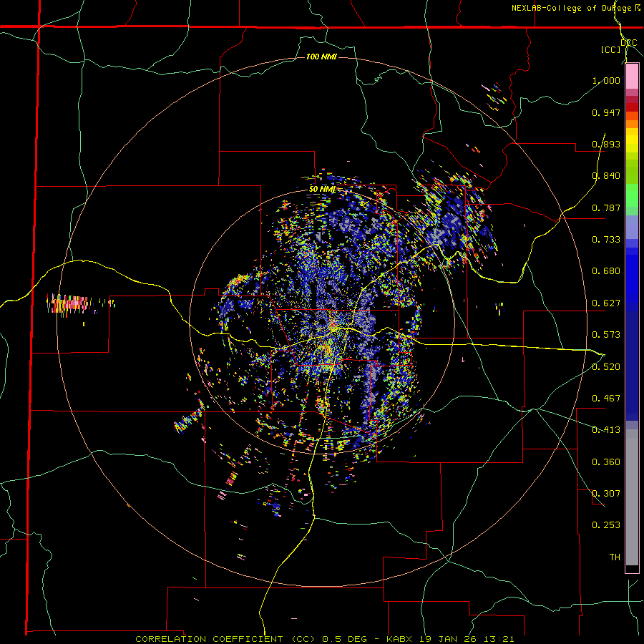Select the 0.680 legend value
644x644 pixels.
pyautogui.click(x=606, y=271)
